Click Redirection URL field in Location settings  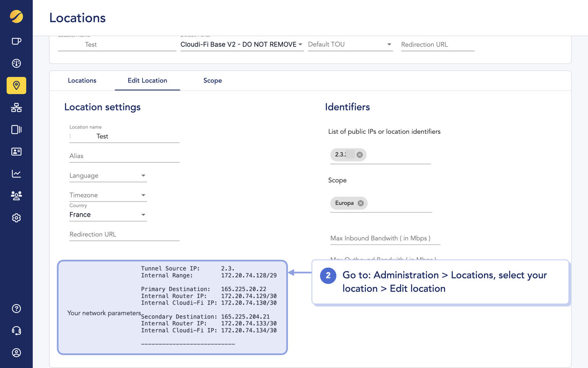tap(125, 235)
